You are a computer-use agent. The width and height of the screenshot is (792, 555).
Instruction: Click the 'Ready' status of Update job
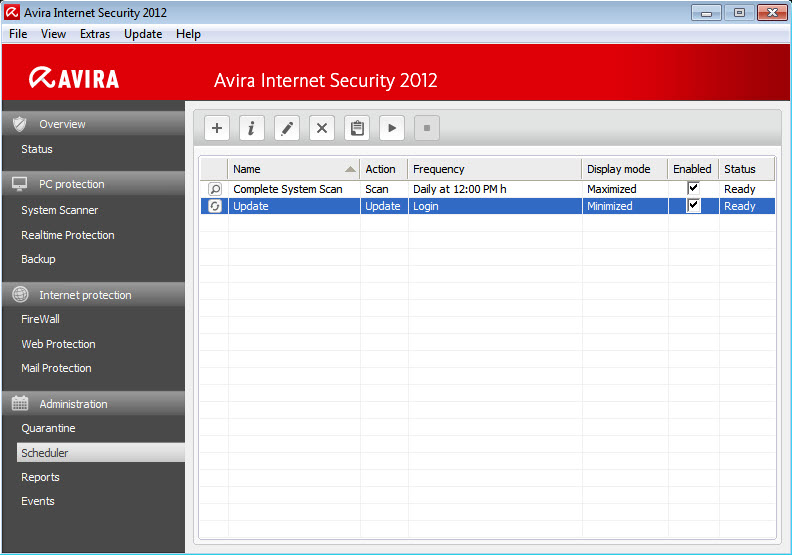pyautogui.click(x=740, y=206)
